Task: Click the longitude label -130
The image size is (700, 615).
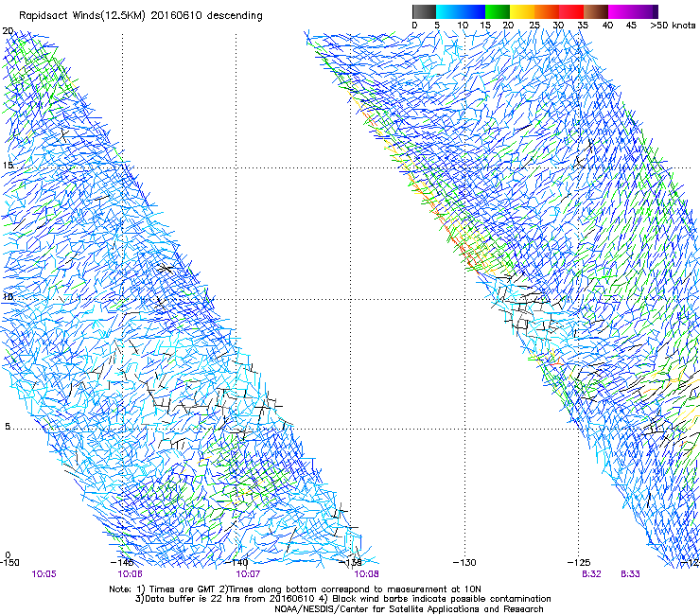Action: click(464, 563)
